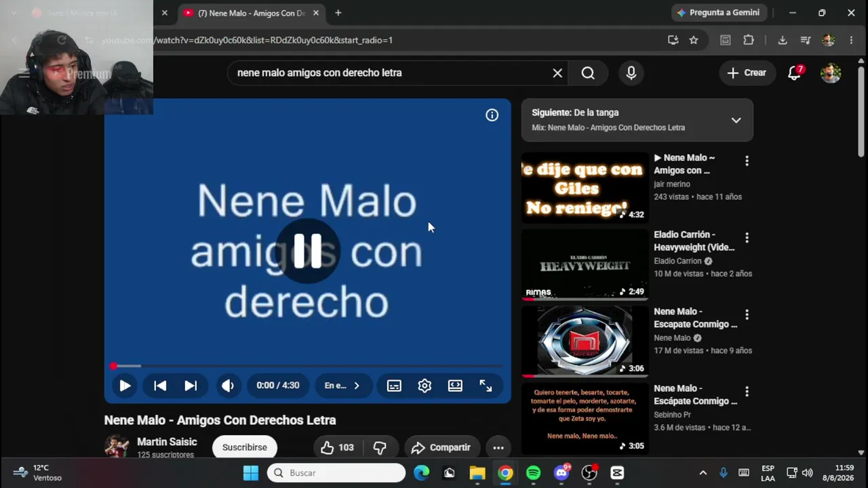The image size is (868, 488).
Task: Launch Microsoft Edge from the taskbar
Action: click(422, 472)
